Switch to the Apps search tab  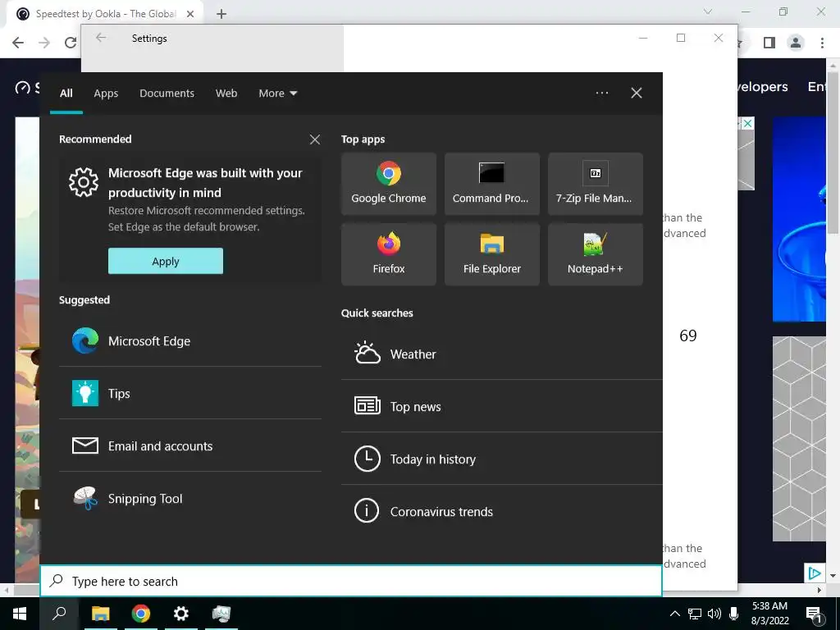tap(106, 94)
